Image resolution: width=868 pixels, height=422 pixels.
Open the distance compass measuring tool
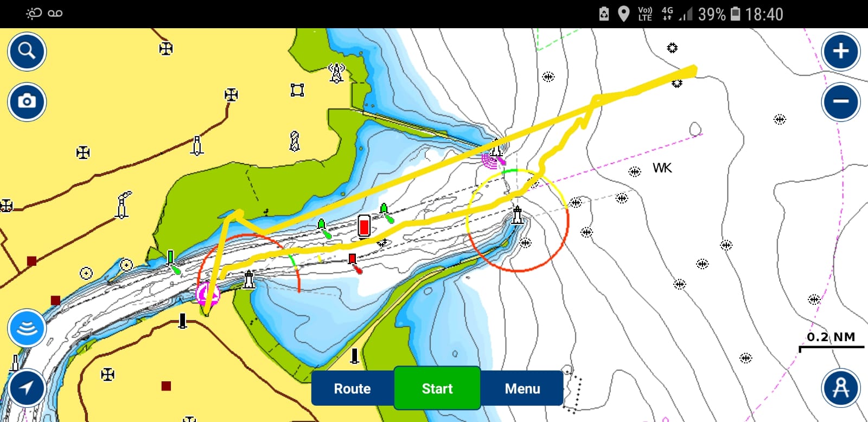point(840,387)
